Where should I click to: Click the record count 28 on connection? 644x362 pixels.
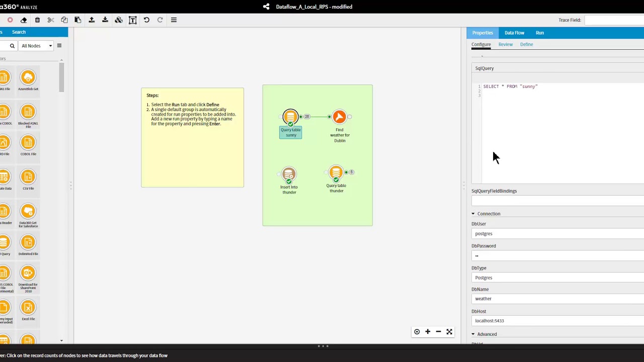click(306, 117)
